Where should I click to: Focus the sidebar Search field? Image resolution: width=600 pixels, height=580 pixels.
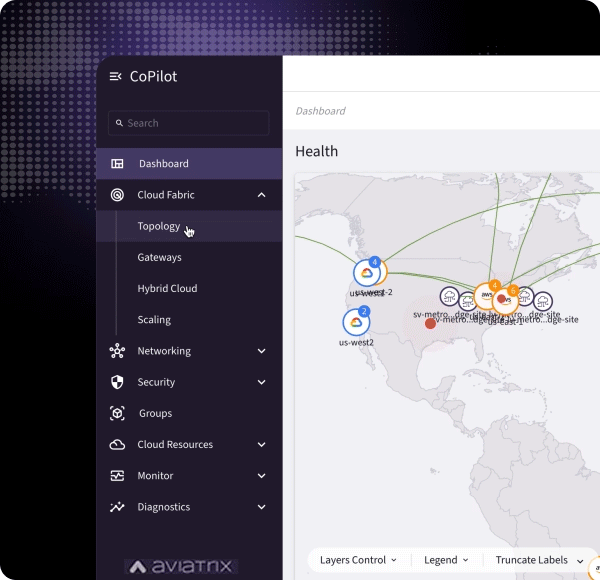189,123
